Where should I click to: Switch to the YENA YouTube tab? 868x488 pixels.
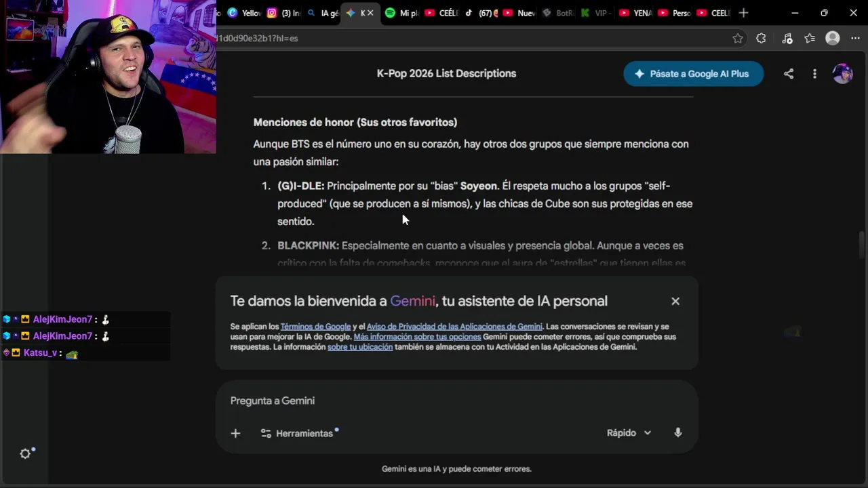pyautogui.click(x=636, y=13)
